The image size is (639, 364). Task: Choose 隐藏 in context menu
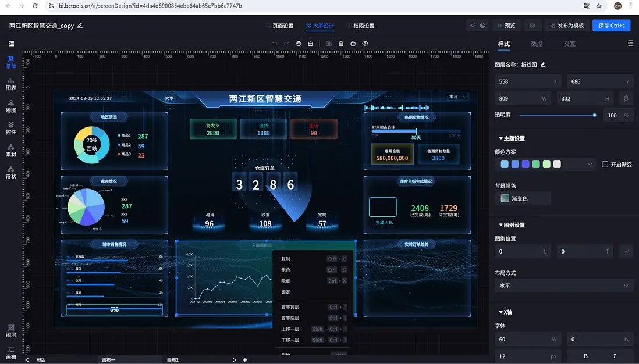click(x=314, y=281)
